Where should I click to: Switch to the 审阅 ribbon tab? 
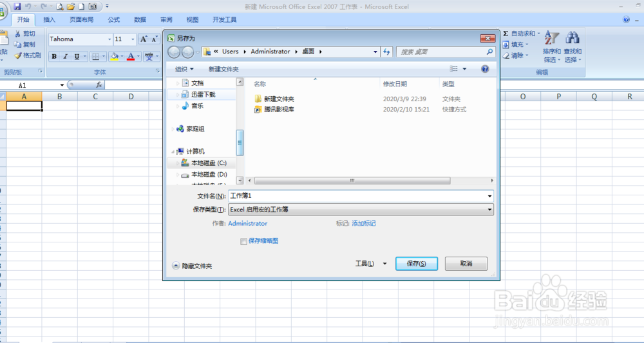pyautogui.click(x=166, y=20)
